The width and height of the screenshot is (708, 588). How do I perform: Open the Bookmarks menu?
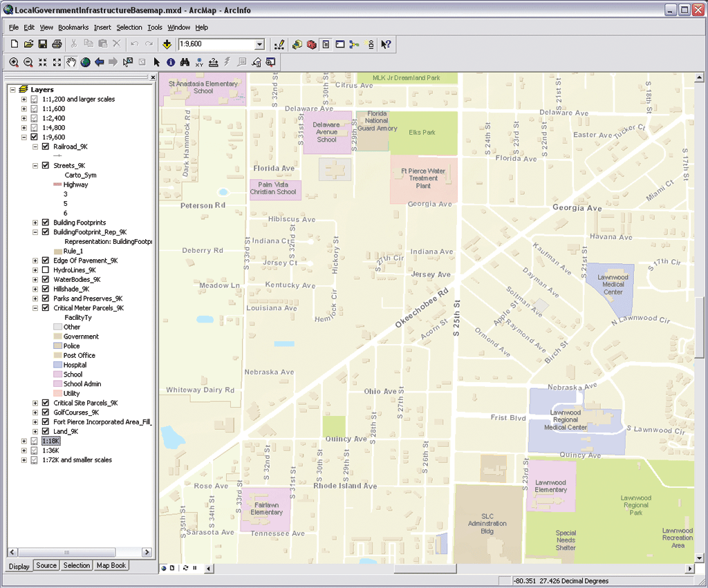73,28
